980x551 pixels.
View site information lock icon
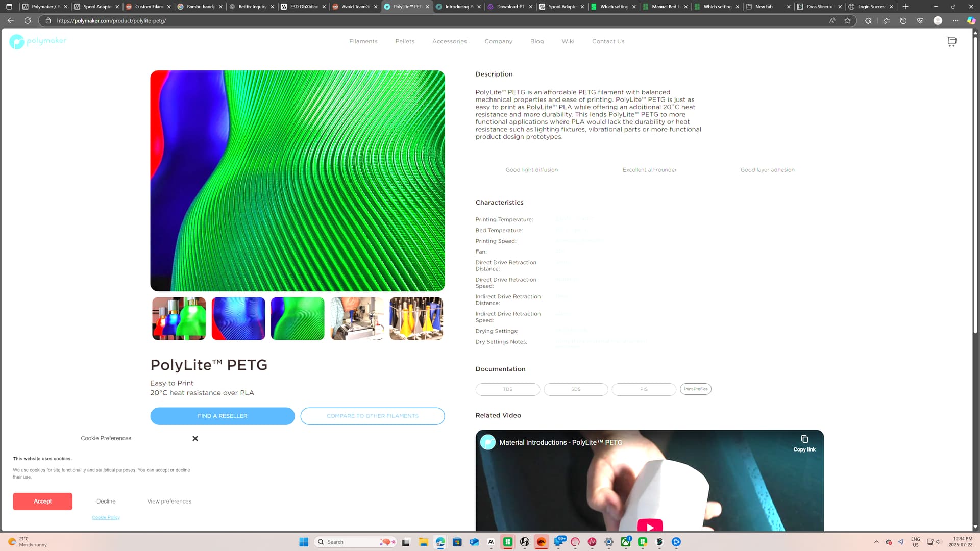click(x=48, y=21)
